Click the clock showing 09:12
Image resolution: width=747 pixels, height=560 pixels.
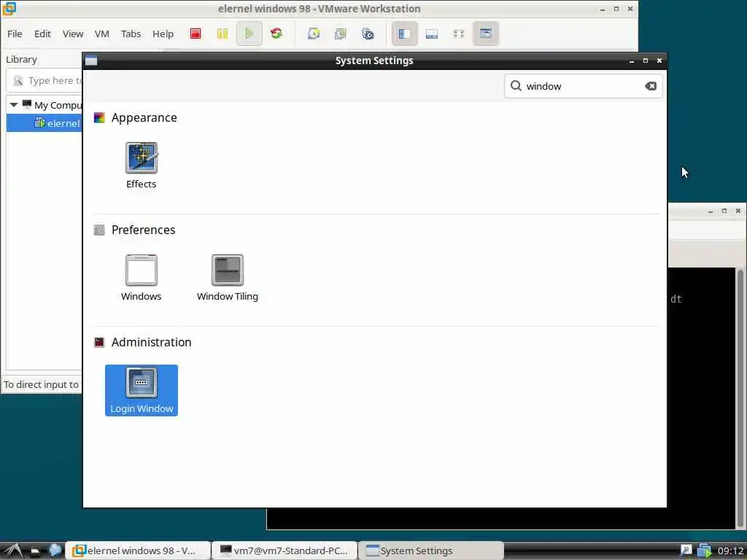pos(729,551)
